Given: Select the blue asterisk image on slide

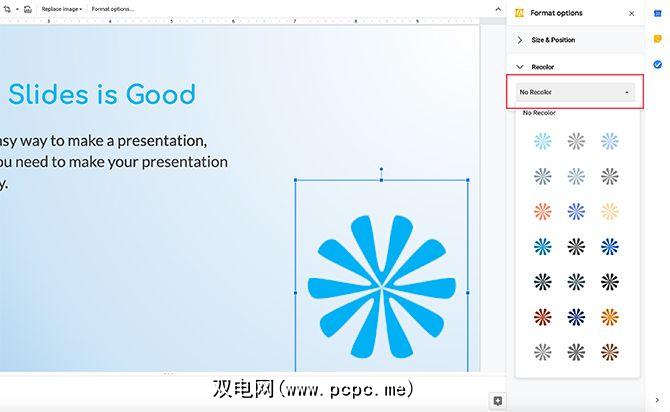Looking at the screenshot, I should coord(382,286).
